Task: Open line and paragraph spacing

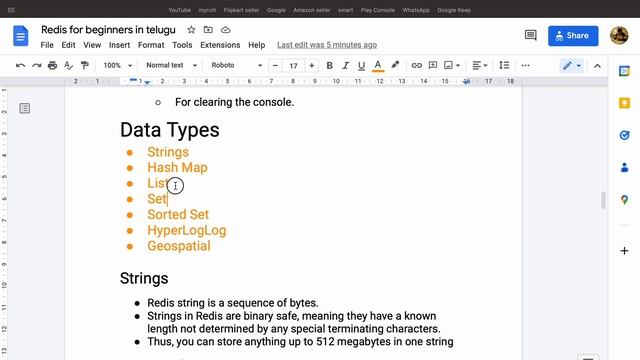Action: [x=504, y=65]
